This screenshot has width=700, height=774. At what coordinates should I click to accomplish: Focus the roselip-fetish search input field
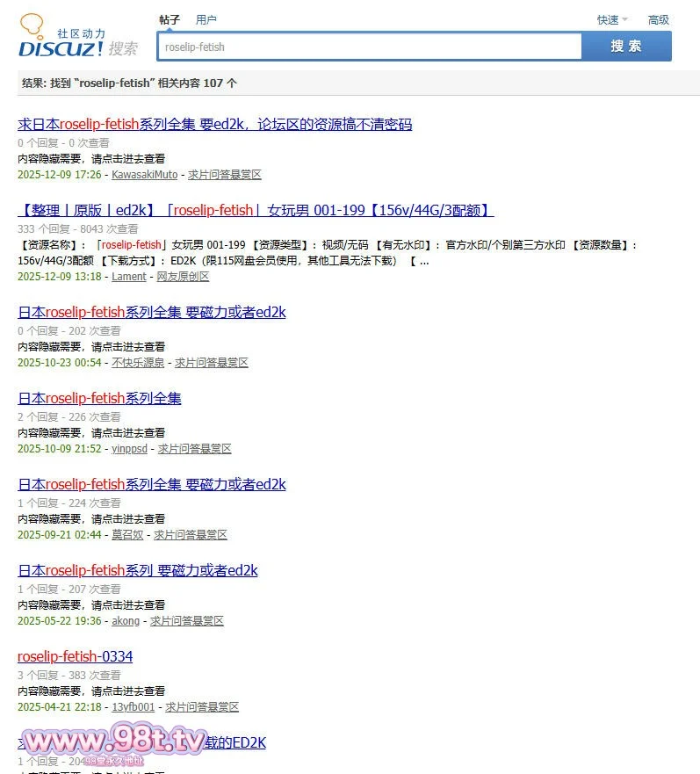pyautogui.click(x=369, y=47)
